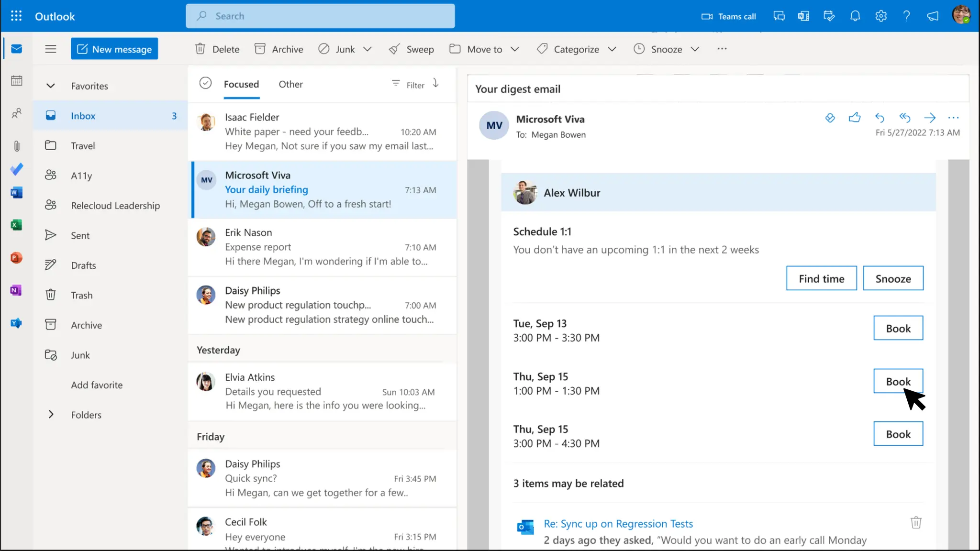980x551 pixels.
Task: Select the Focused tab
Action: [241, 84]
